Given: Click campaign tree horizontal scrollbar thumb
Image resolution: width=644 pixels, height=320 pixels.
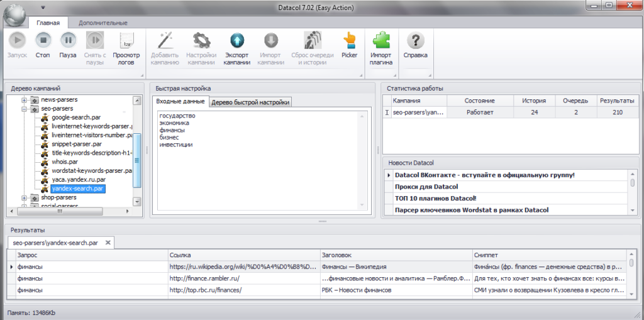Looking at the screenshot, I should [x=60, y=211].
